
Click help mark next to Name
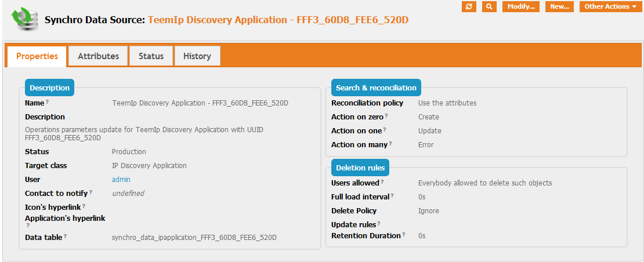click(x=47, y=102)
